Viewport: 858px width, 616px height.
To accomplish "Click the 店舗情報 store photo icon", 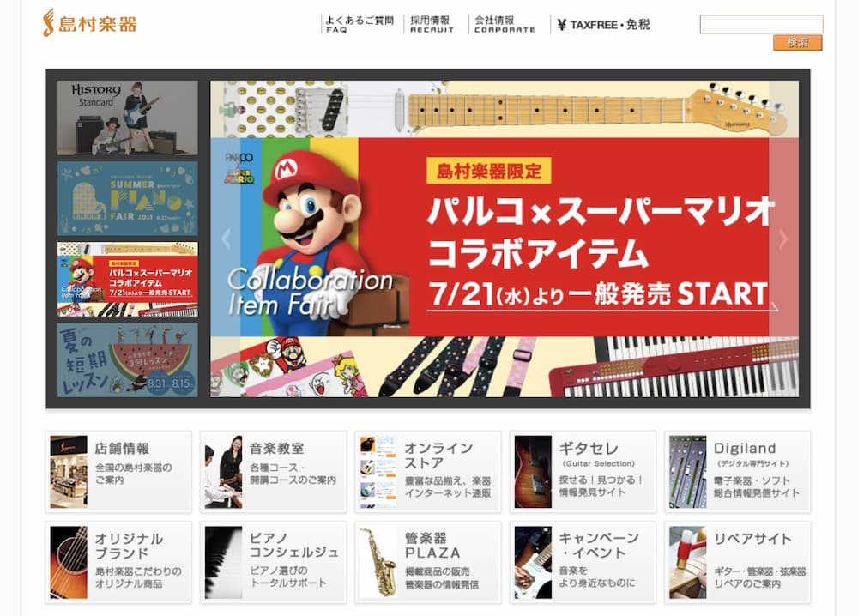I will tap(69, 472).
